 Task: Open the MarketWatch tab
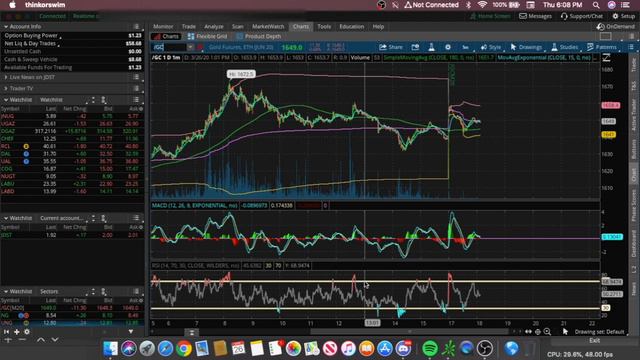[268, 27]
